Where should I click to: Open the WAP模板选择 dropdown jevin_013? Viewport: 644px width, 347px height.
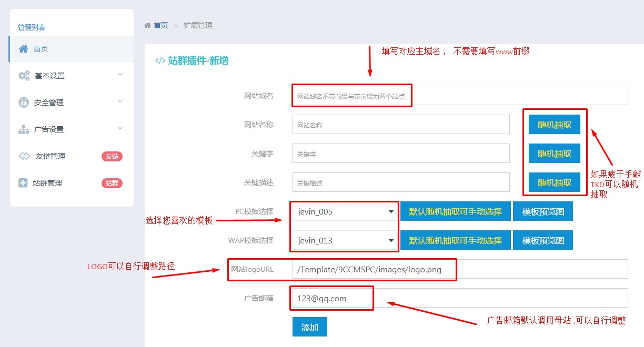345,241
